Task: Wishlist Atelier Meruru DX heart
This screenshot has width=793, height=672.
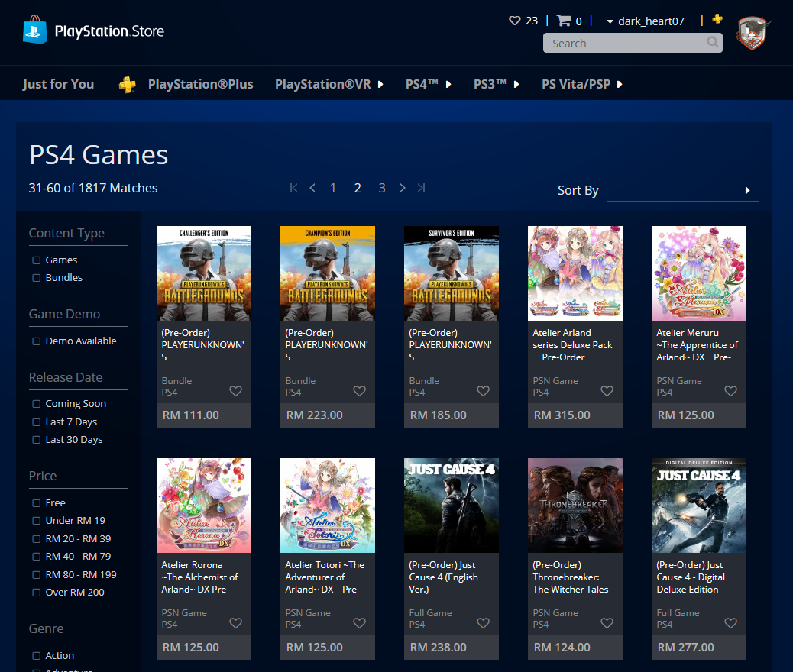Action: pyautogui.click(x=731, y=391)
